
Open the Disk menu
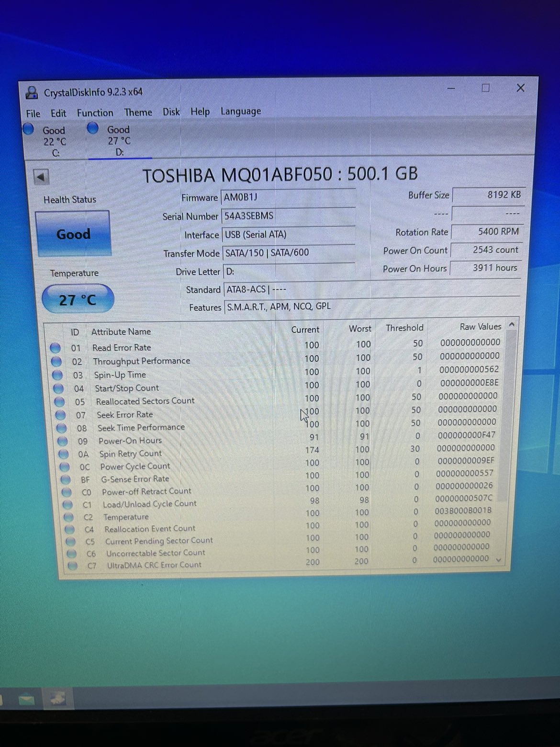click(171, 112)
